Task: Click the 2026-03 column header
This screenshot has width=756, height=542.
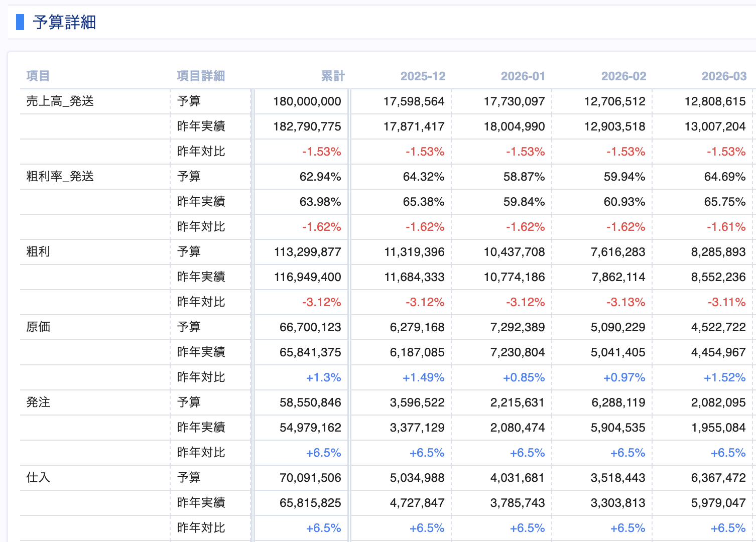Action: 724,76
